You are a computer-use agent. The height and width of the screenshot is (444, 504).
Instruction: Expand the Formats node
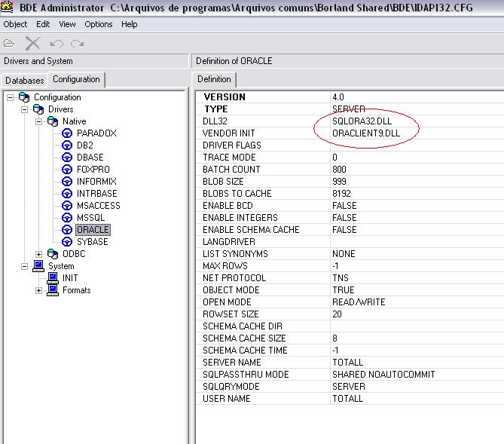pos(39,290)
